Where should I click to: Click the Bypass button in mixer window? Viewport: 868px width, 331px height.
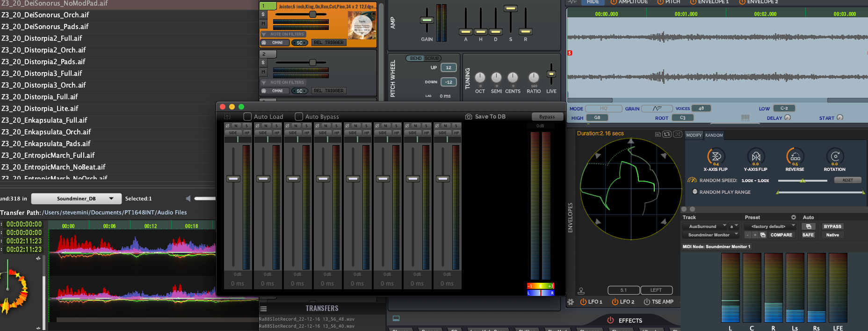(x=547, y=117)
